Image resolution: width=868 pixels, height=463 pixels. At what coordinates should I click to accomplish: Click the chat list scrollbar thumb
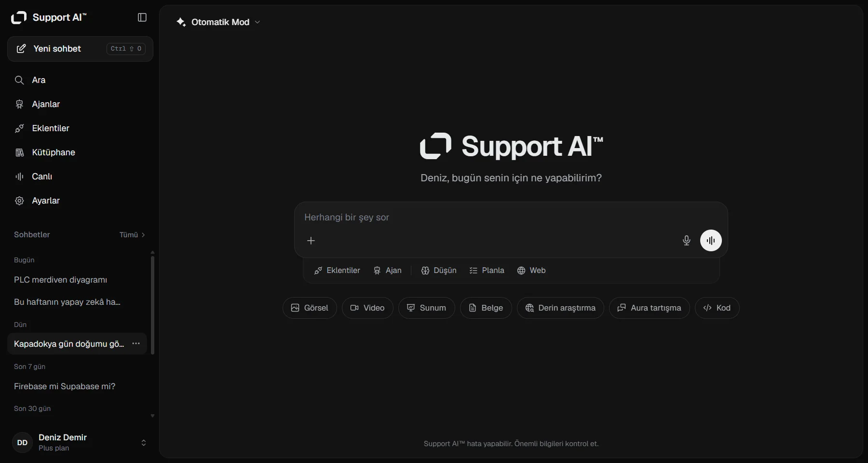[x=153, y=305]
